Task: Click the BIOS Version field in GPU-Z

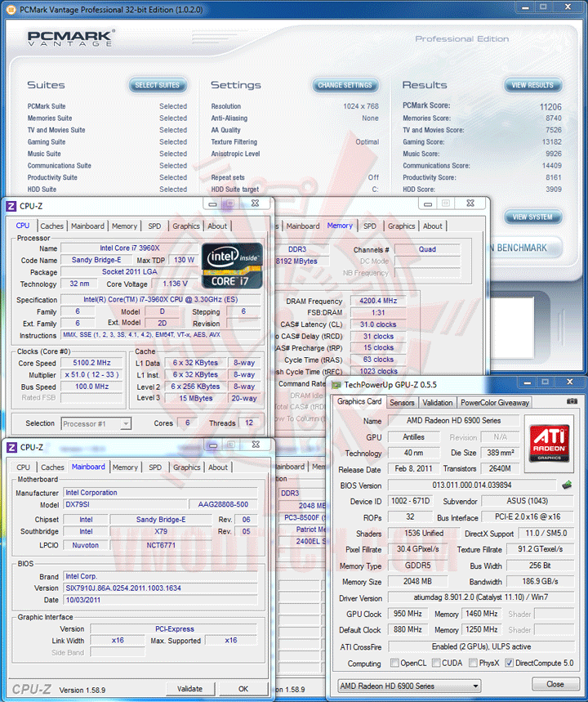Action: pyautogui.click(x=472, y=485)
